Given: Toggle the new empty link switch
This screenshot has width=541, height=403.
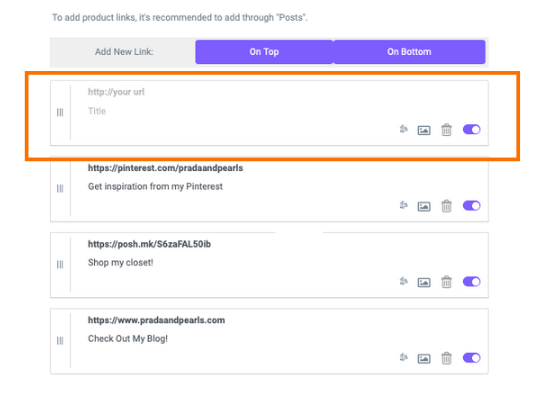Looking at the screenshot, I should pos(471,129).
